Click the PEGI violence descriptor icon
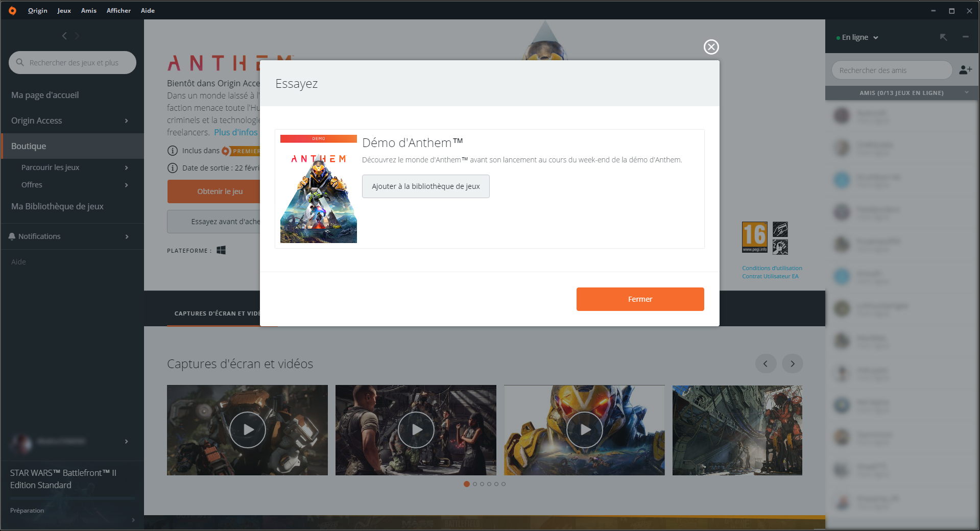The image size is (980, 531). [780, 247]
